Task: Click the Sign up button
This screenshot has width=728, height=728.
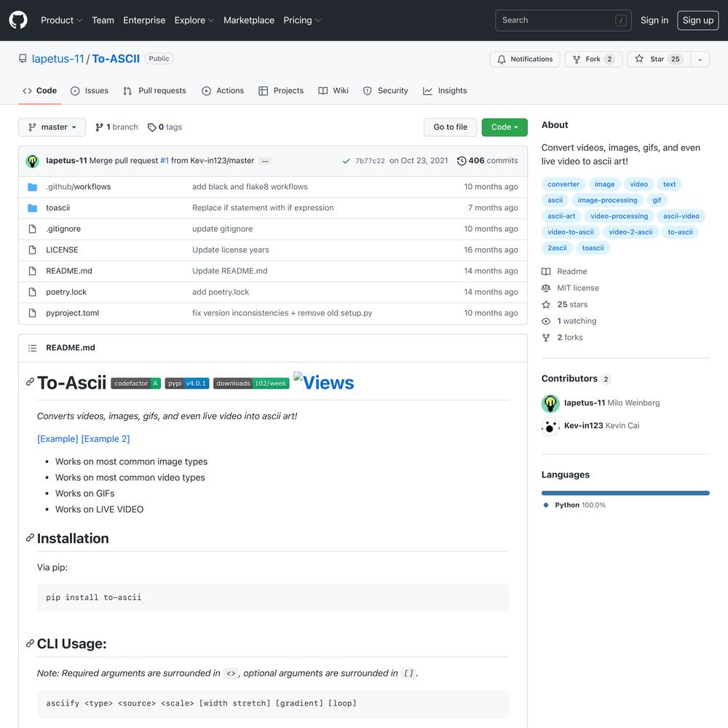Action: pos(698,20)
